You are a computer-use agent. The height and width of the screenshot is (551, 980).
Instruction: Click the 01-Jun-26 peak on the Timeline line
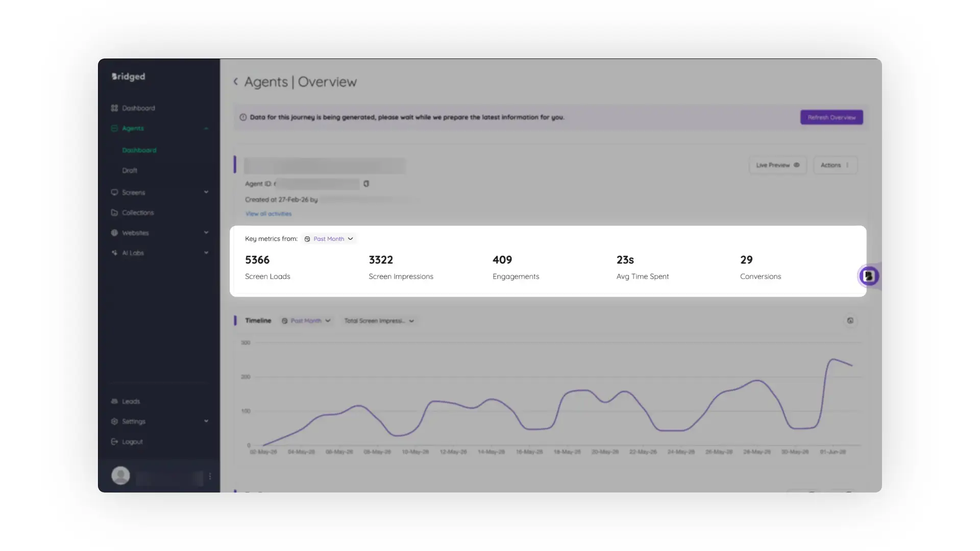(834, 360)
